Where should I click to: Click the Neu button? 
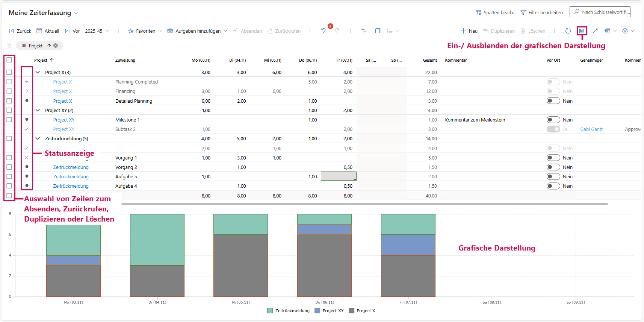click(469, 31)
